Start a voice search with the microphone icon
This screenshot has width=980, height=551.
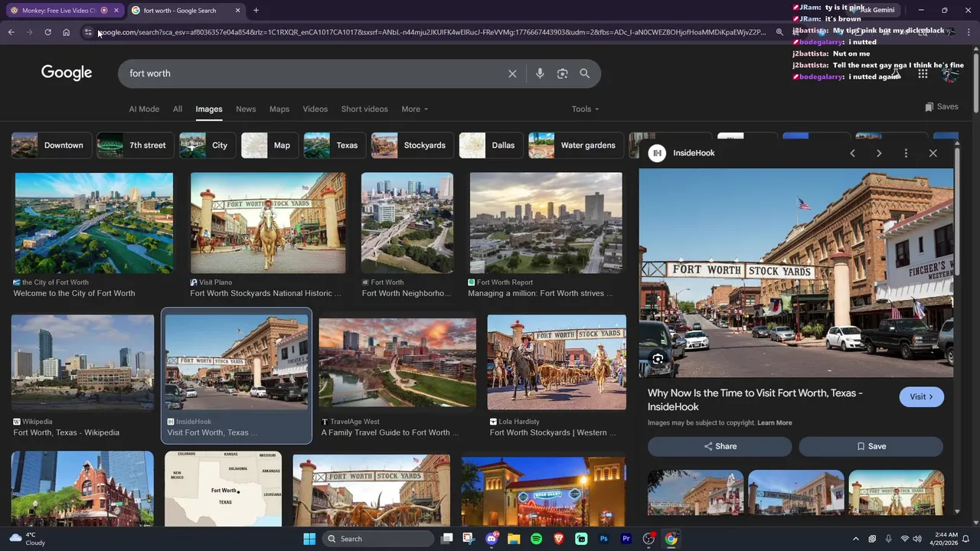pos(540,73)
